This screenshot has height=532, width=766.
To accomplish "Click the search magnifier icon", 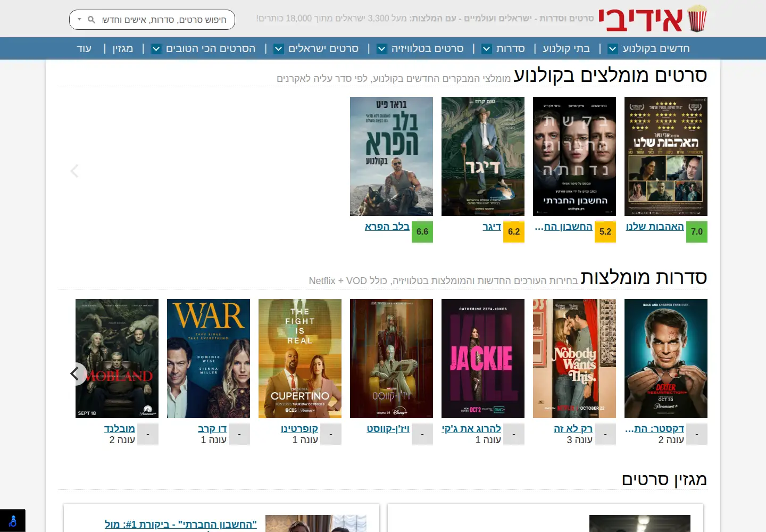I will tap(91, 20).
